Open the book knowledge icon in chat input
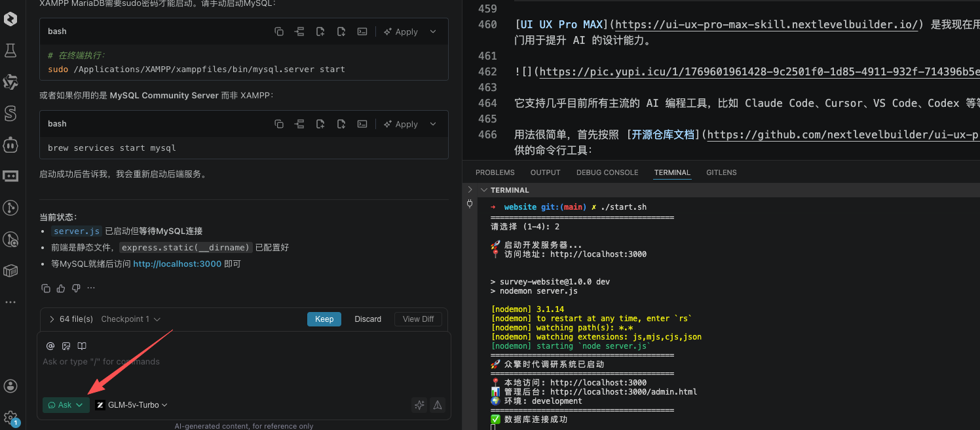980x430 pixels. (82, 345)
